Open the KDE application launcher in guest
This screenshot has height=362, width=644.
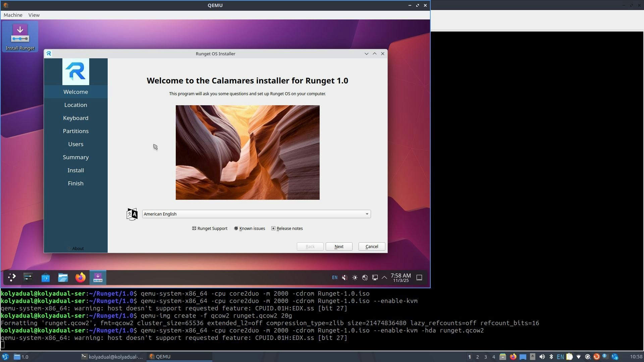tap(12, 278)
